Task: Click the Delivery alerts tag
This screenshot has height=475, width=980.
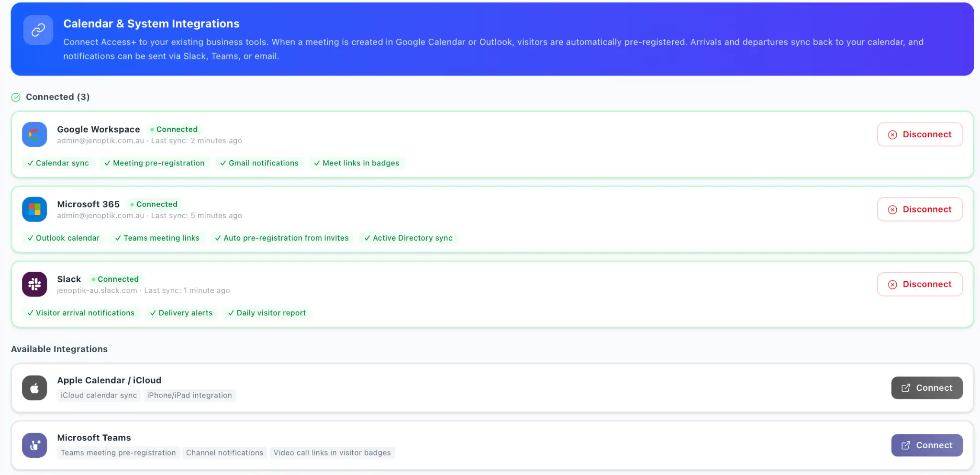Action: pyautogui.click(x=181, y=313)
